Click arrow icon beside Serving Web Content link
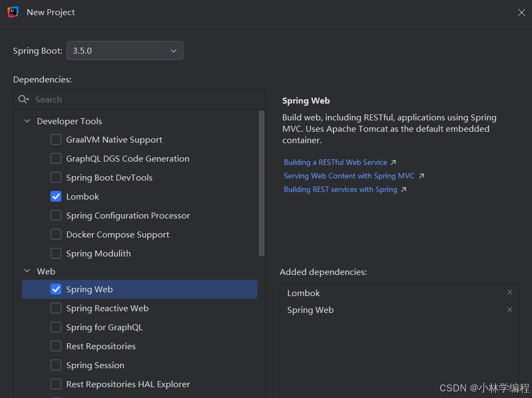This screenshot has height=398, width=532. point(421,176)
